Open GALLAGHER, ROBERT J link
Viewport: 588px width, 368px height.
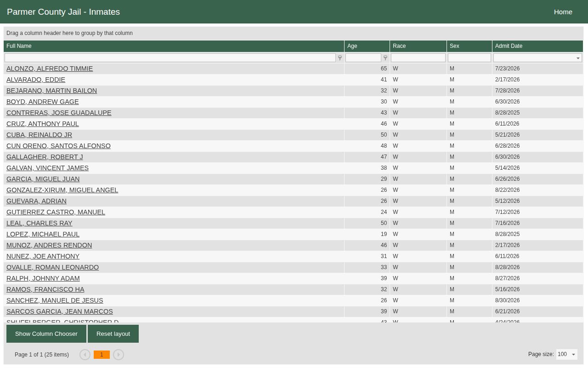click(x=45, y=157)
